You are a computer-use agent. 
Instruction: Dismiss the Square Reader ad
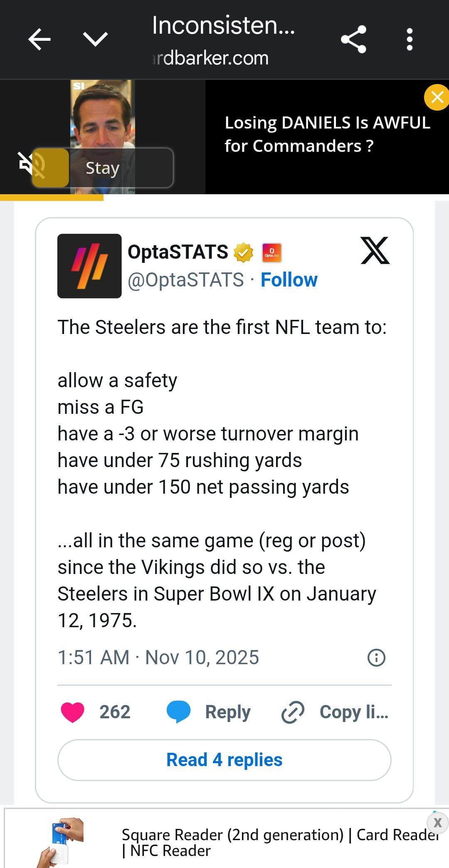point(437,822)
